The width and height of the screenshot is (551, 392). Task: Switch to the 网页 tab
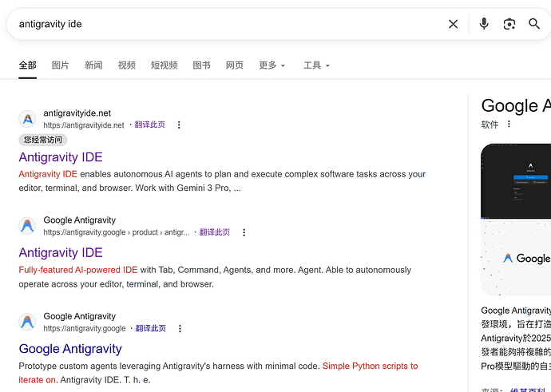(235, 65)
